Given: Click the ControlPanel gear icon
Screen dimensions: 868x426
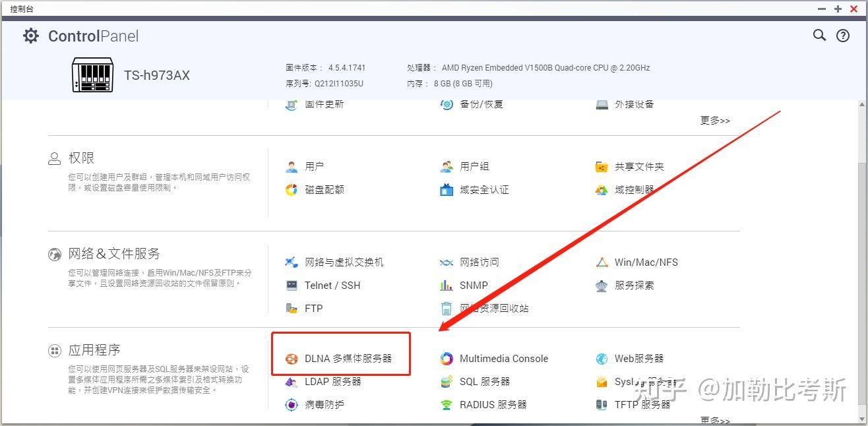Looking at the screenshot, I should 31,36.
